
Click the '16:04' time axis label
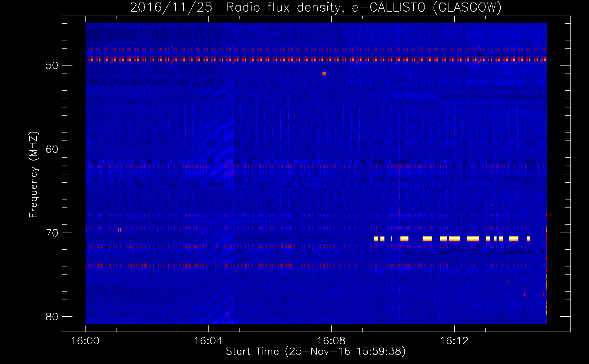208,341
